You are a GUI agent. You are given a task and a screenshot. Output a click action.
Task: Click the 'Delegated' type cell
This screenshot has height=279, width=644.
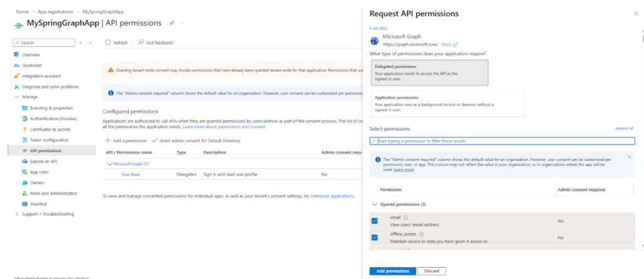pos(186,175)
